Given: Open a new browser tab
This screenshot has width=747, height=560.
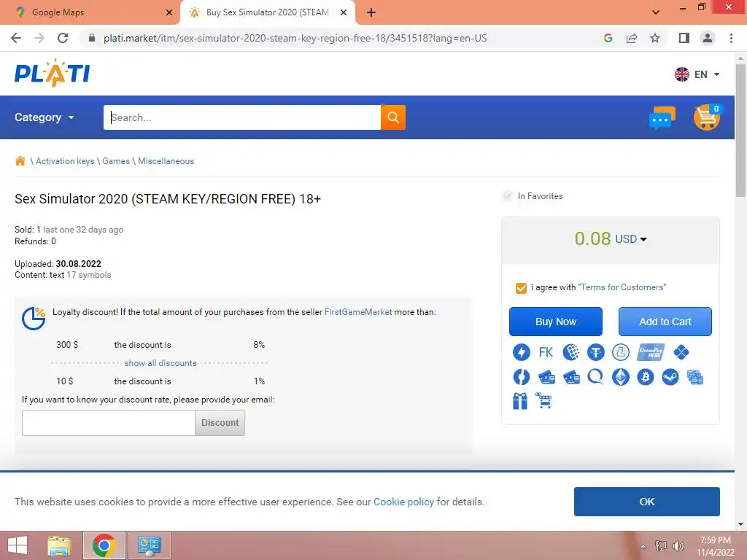Looking at the screenshot, I should 371,12.
